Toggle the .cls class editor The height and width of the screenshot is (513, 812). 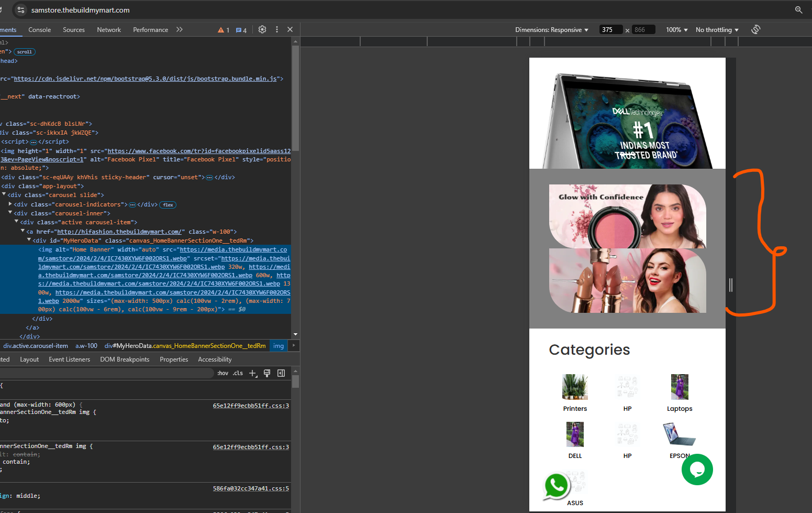(238, 373)
